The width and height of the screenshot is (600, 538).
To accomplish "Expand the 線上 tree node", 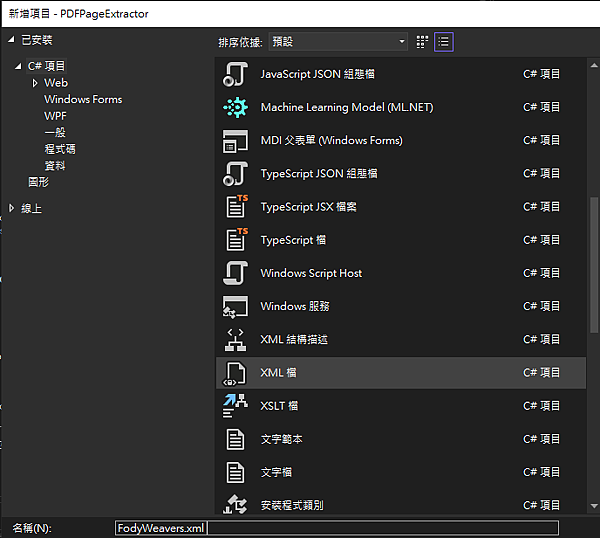I will (11, 208).
